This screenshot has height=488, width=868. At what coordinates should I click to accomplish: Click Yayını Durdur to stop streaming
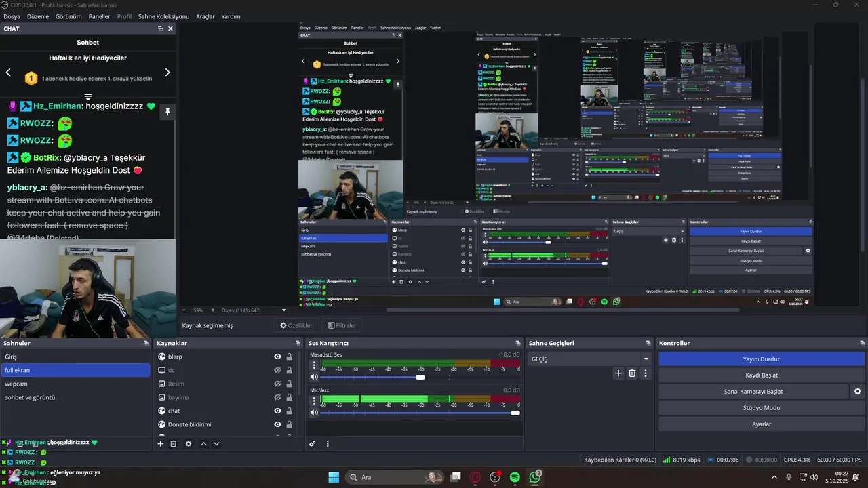coord(762,359)
